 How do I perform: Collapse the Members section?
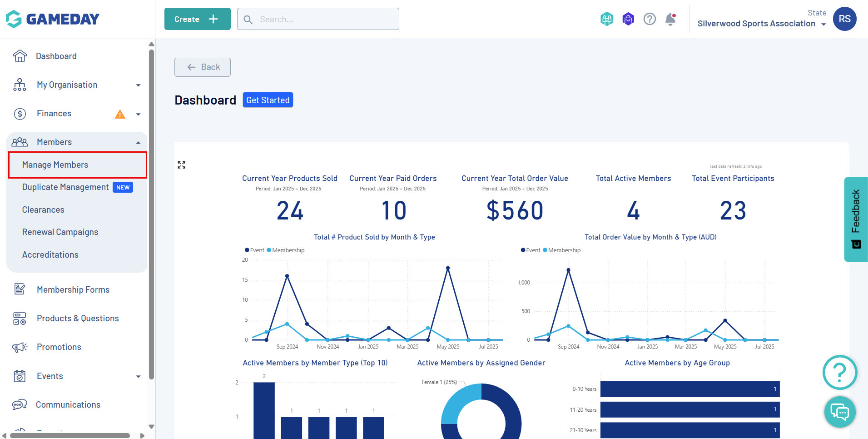pyautogui.click(x=138, y=143)
